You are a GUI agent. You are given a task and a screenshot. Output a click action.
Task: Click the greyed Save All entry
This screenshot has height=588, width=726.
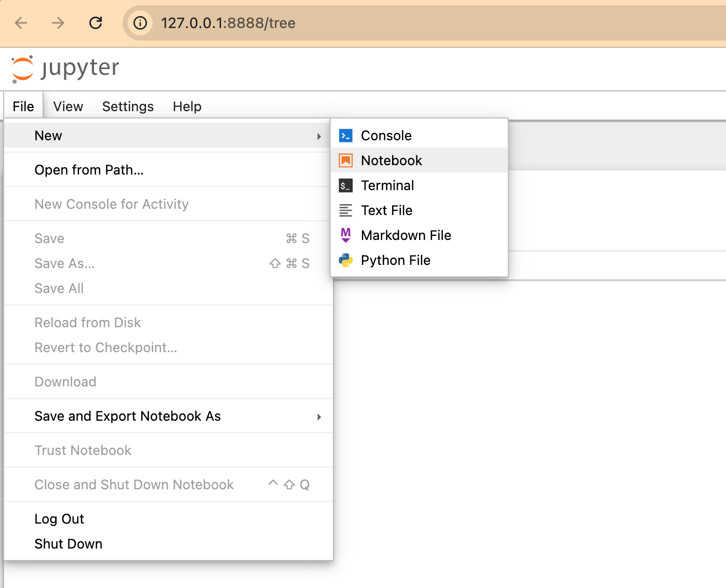tap(168, 288)
